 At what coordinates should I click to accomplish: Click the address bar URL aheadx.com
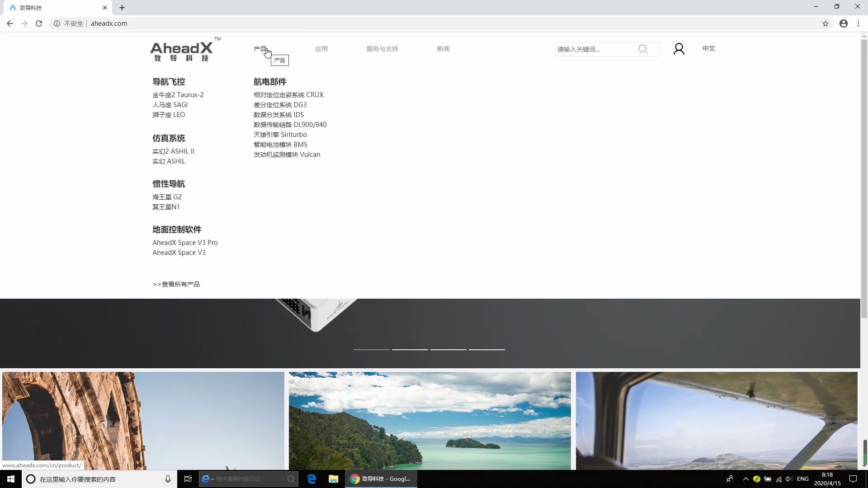[x=109, y=23]
